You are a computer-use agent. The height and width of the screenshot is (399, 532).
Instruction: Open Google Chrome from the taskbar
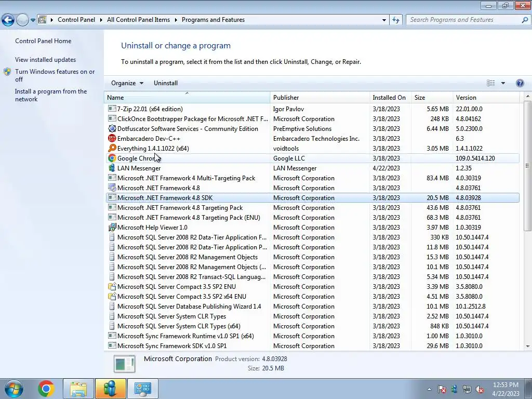click(x=46, y=389)
